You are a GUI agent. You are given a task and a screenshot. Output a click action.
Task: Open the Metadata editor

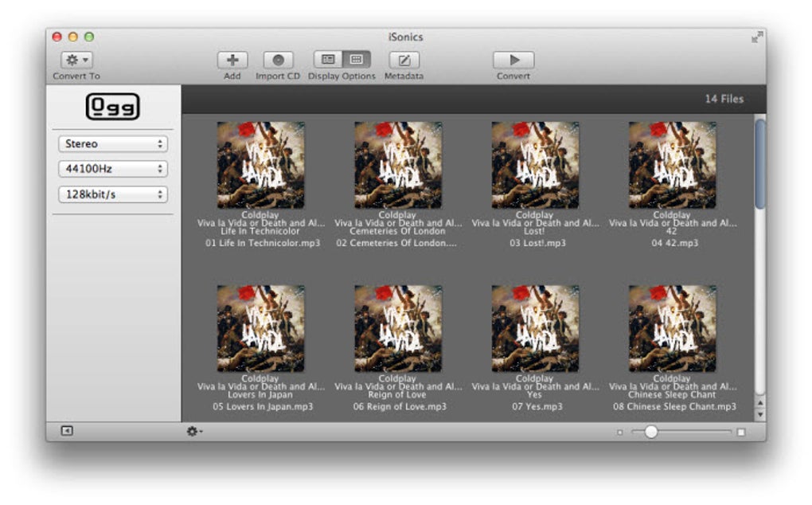tap(404, 60)
